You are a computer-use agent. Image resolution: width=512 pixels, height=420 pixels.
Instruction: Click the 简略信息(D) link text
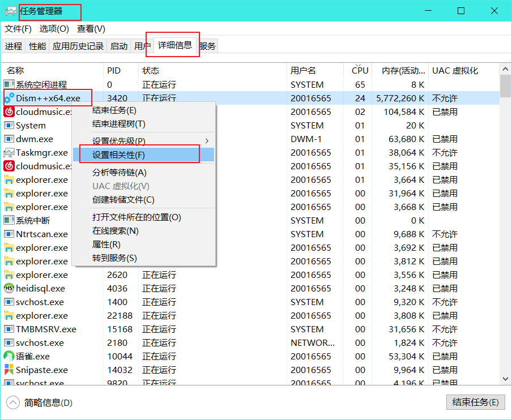click(x=48, y=403)
